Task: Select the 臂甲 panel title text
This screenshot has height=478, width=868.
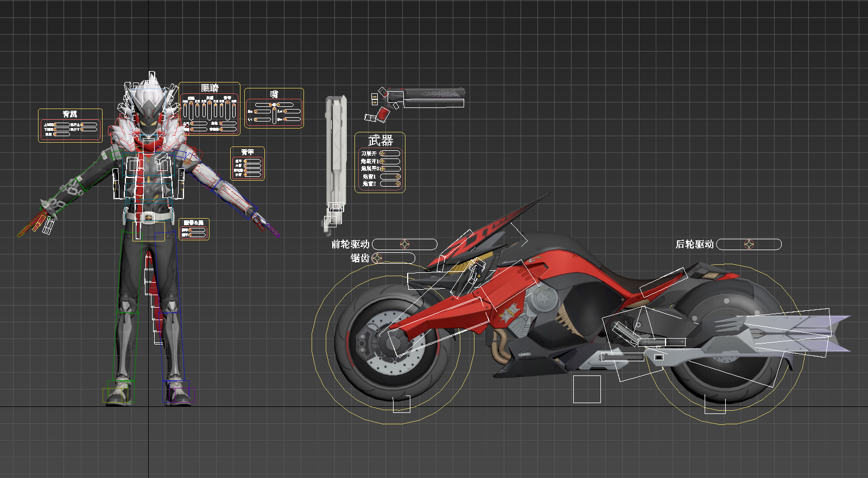Action: point(248,152)
